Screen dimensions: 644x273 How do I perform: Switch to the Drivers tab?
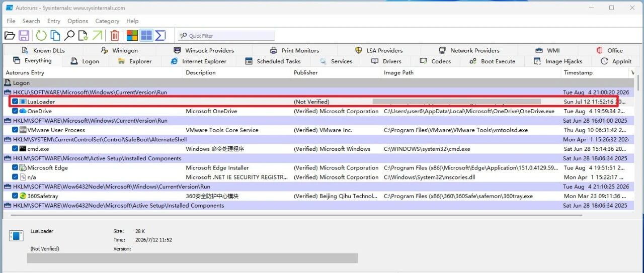[386, 61]
